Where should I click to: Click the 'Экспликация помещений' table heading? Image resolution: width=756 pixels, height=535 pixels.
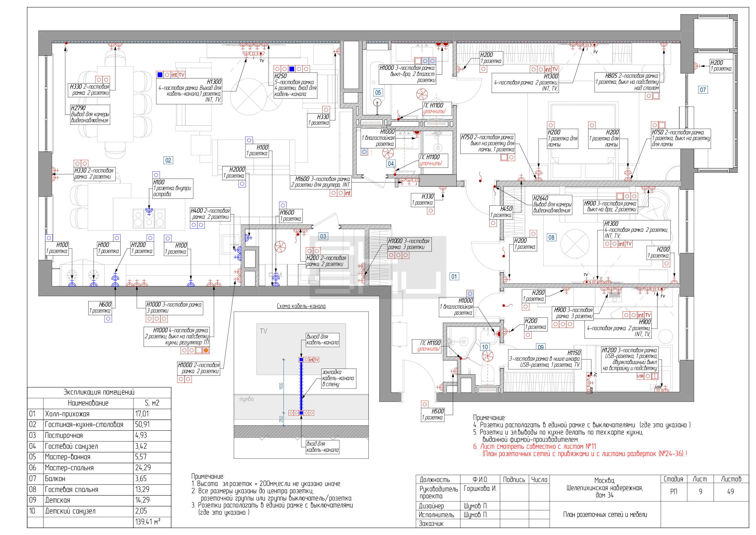[99, 392]
